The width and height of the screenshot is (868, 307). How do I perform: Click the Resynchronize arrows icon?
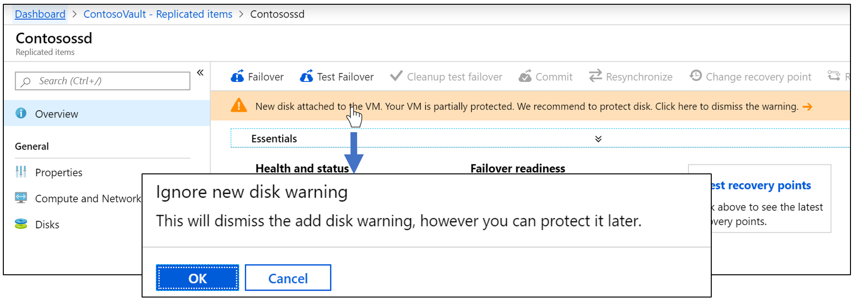coord(595,76)
